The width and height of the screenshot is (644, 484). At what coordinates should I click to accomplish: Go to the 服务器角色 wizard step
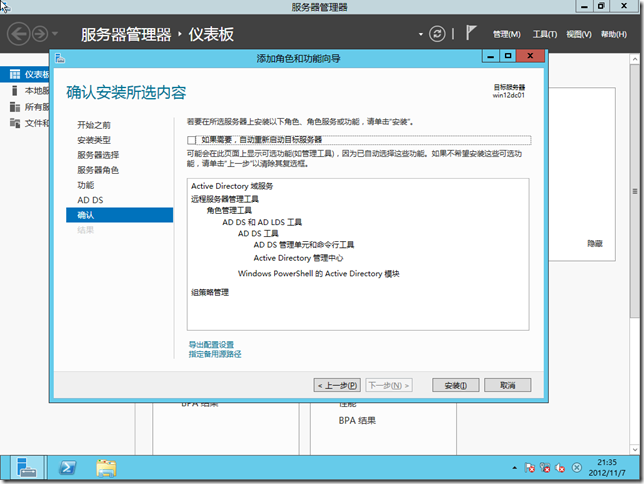98,170
